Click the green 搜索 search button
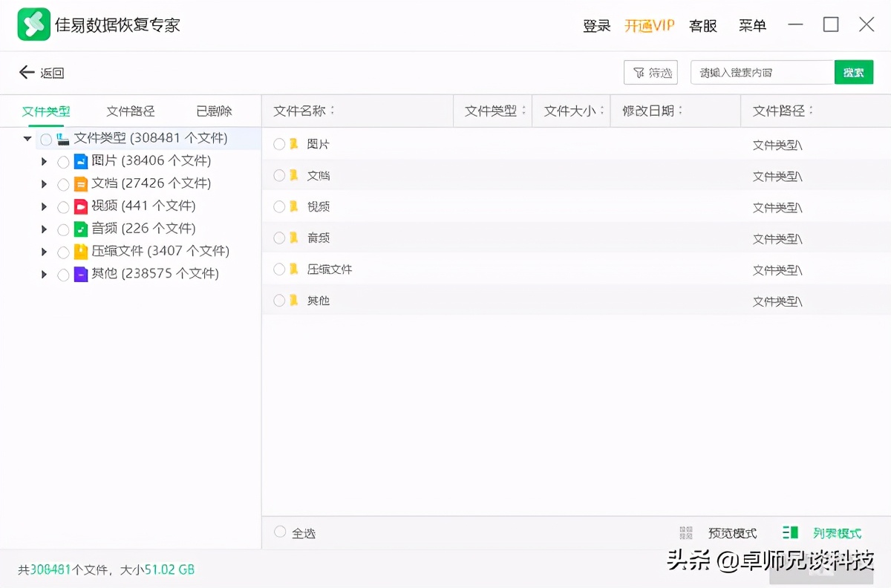 [x=854, y=72]
